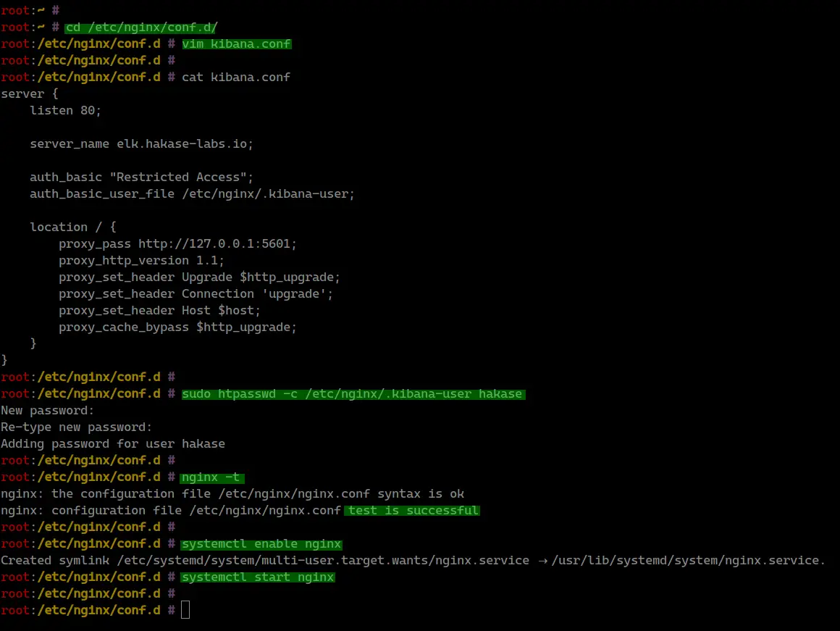Click the terminal cursor block at last prompt
Viewport: 840px width, 631px height.
(185, 609)
